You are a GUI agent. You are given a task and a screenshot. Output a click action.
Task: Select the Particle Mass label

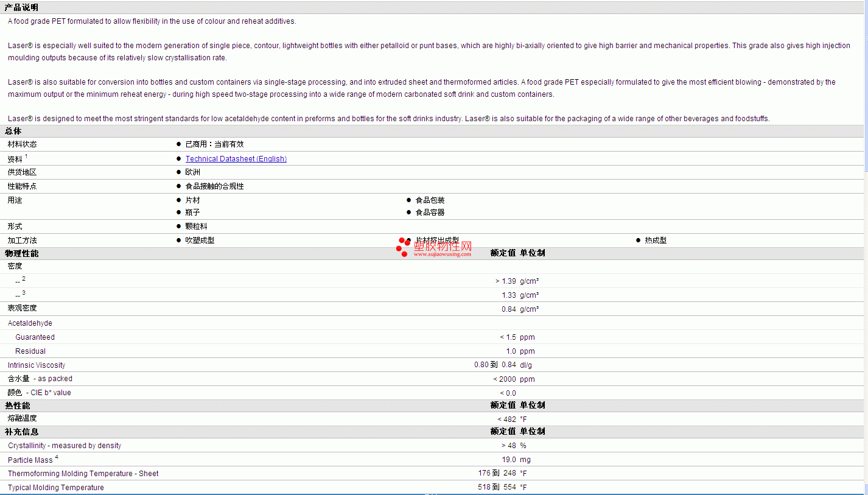pos(30,460)
